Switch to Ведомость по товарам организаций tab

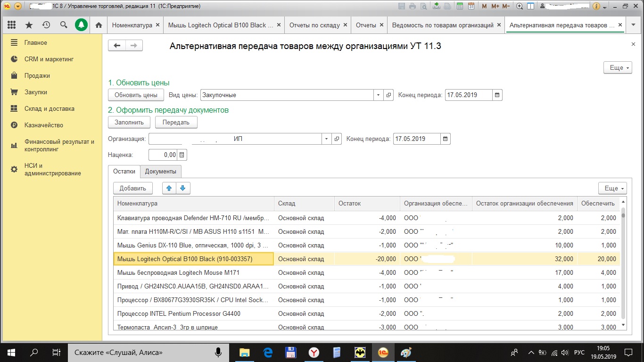tap(443, 25)
